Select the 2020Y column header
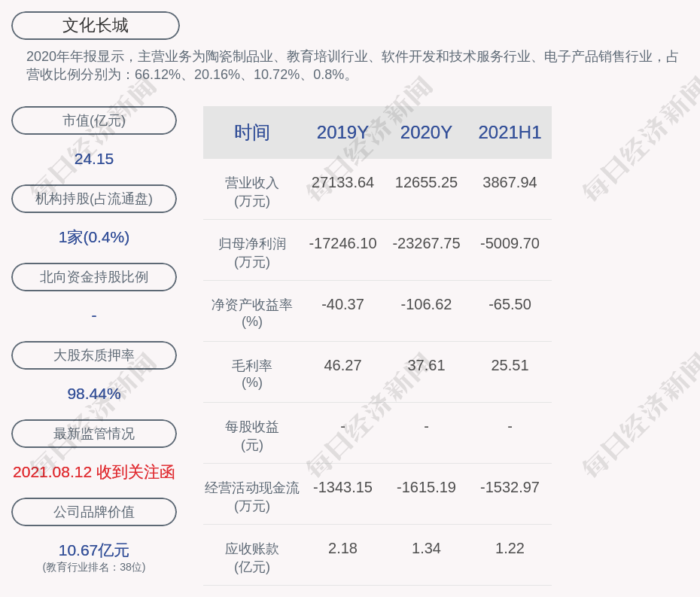Image resolution: width=700 pixels, height=597 pixels. coord(426,132)
